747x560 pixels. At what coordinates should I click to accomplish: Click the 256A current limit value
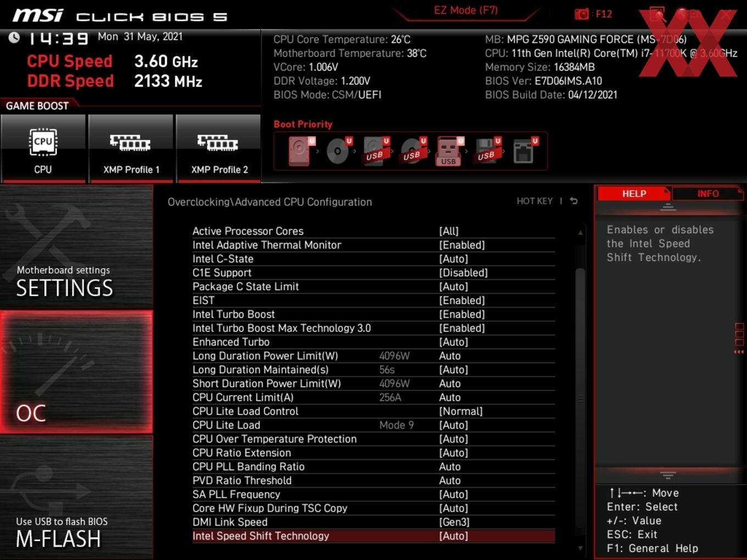[390, 397]
